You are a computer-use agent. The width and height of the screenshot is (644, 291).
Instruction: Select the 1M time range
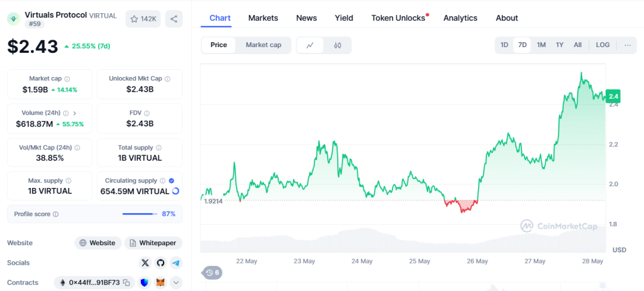tap(541, 45)
